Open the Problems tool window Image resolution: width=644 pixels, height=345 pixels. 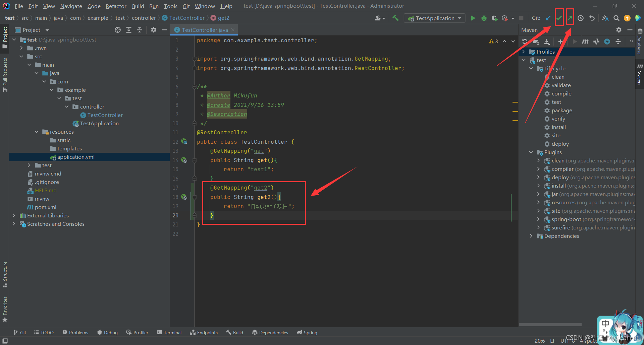[75, 332]
